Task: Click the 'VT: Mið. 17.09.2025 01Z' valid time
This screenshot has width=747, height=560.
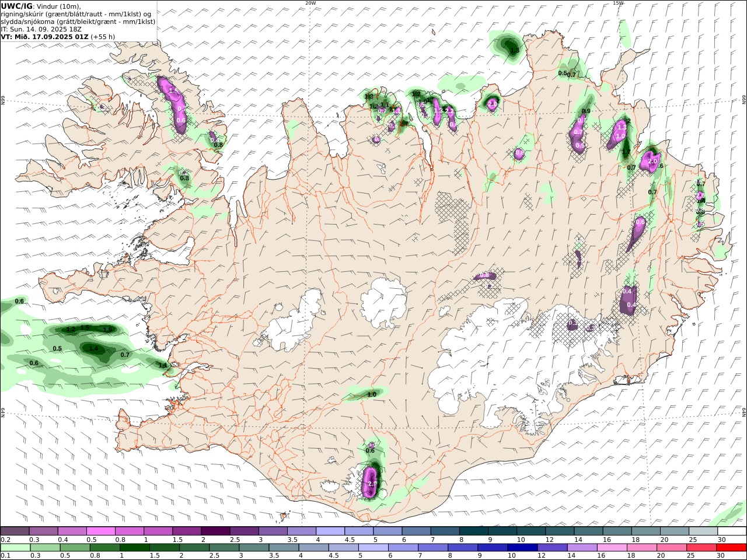Action: click(x=45, y=37)
